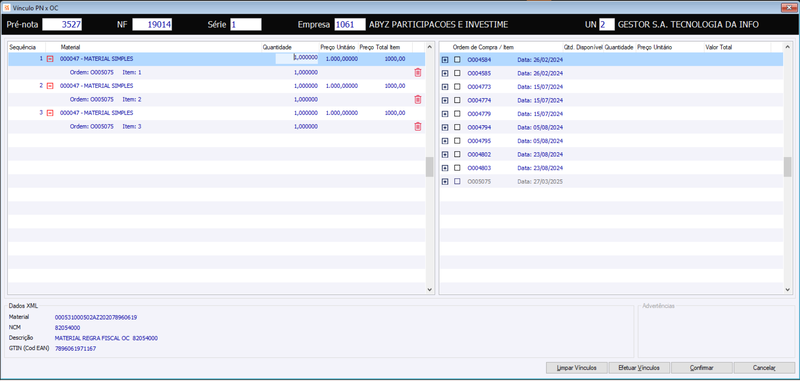The width and height of the screenshot is (800, 381).
Task: Select sequence 3 MATERIAL SIMPLES row
Action: click(216, 113)
